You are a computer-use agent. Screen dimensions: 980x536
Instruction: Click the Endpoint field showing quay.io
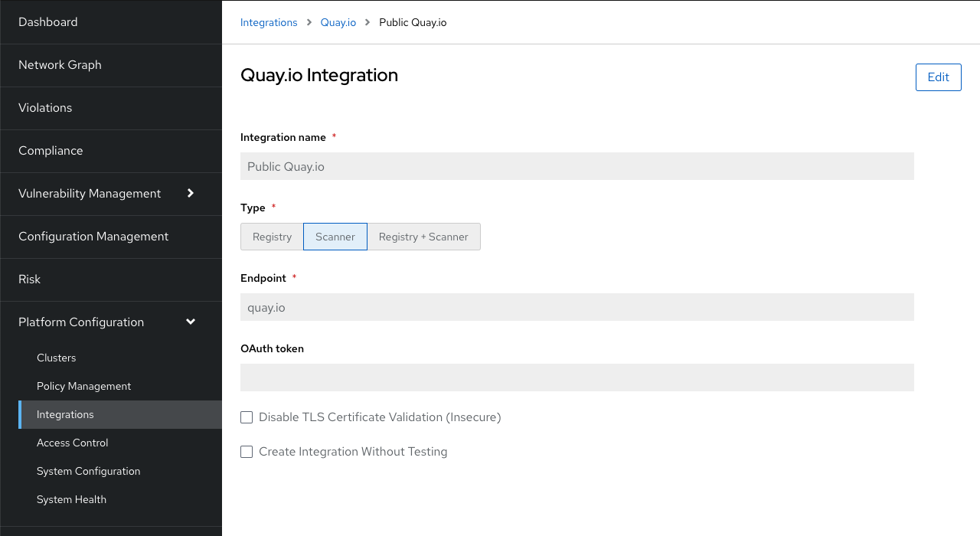577,307
